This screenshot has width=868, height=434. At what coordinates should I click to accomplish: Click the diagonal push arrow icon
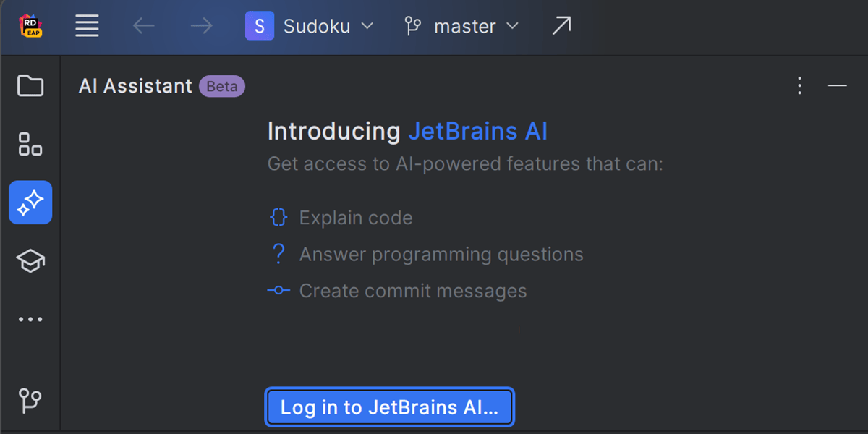(561, 27)
